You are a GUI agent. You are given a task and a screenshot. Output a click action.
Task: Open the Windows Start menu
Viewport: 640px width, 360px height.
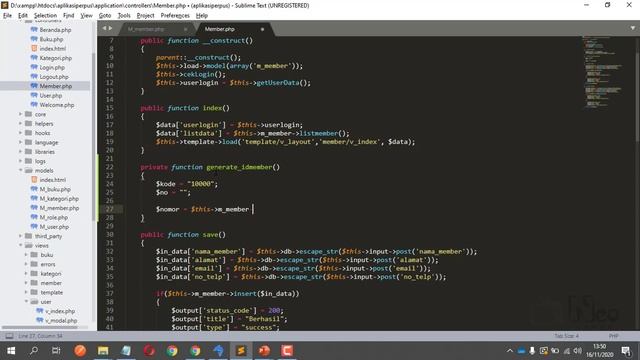pyautogui.click(x=11, y=351)
